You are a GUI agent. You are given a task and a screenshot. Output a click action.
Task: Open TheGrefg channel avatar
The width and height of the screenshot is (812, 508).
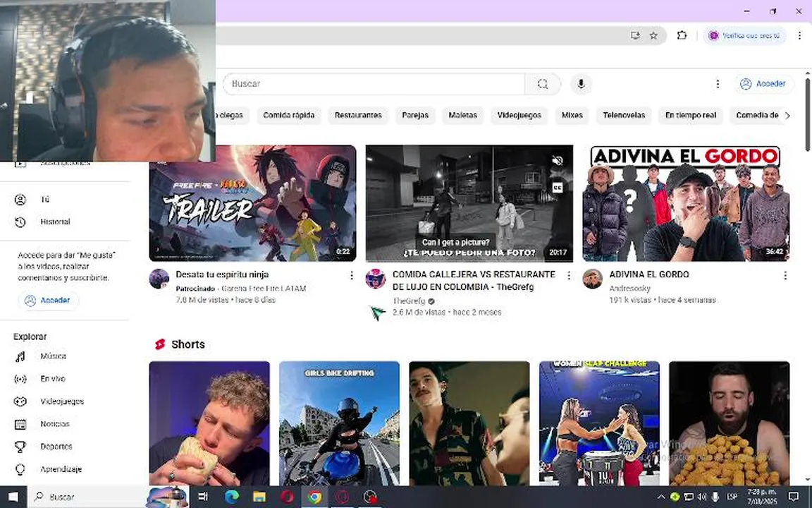[376, 279]
